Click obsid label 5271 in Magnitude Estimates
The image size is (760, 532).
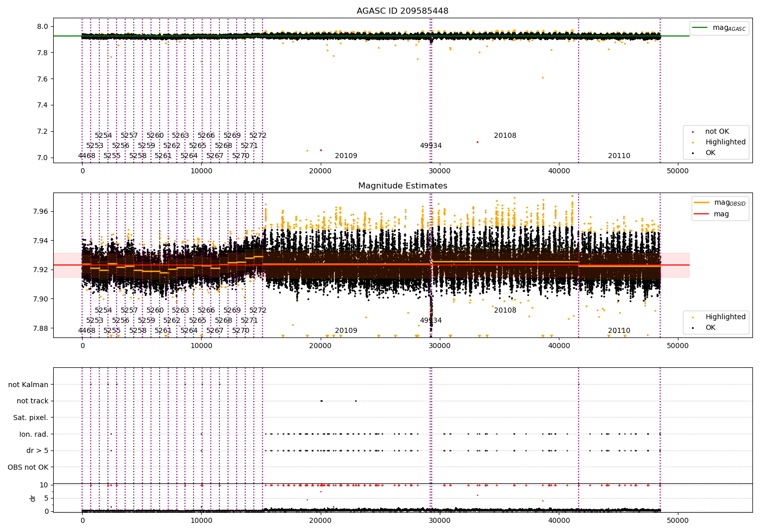coord(249,320)
